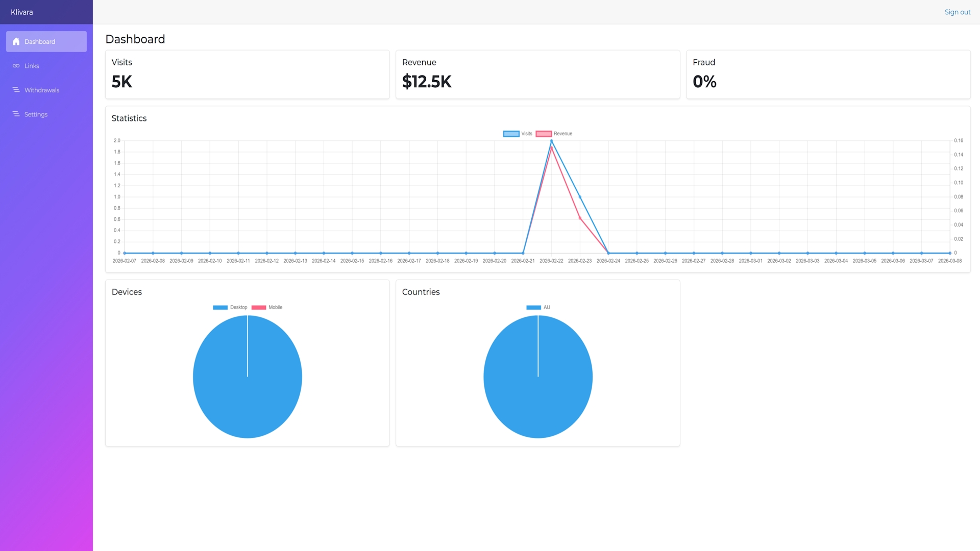Click the Sign out link
This screenshot has height=551, width=980.
[x=957, y=12]
